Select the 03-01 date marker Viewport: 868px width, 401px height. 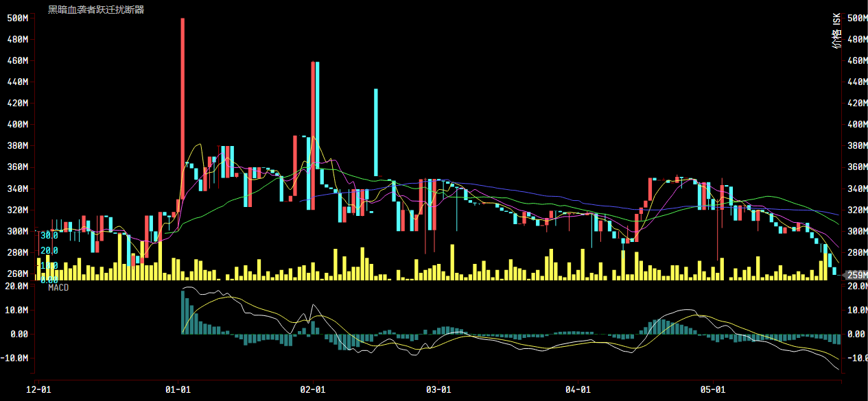coord(438,389)
